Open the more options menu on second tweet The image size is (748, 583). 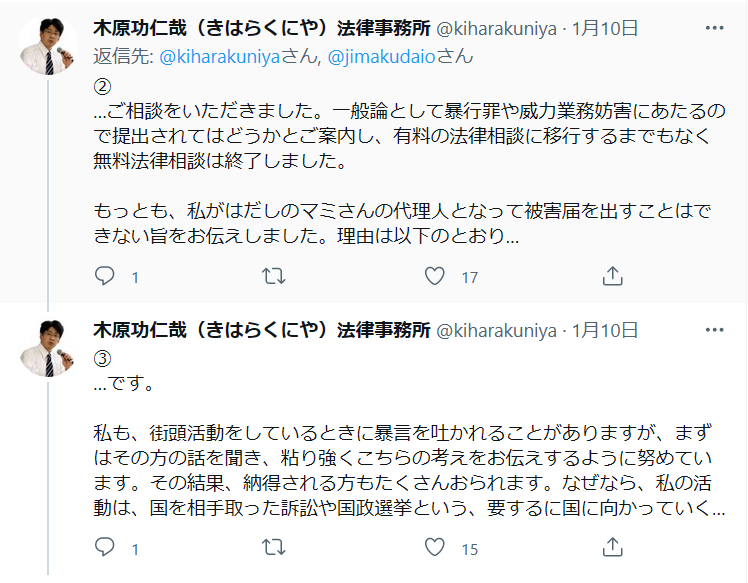713,330
